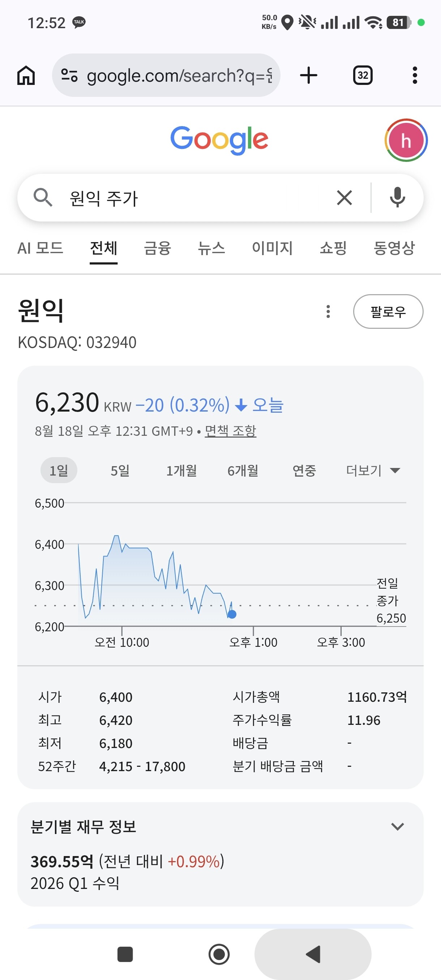Image resolution: width=441 pixels, height=980 pixels.
Task: Select the 5일 chart range
Action: [x=120, y=470]
